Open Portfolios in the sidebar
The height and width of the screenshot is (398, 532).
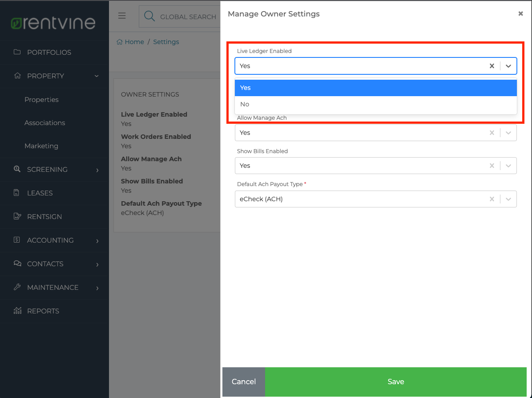click(49, 52)
